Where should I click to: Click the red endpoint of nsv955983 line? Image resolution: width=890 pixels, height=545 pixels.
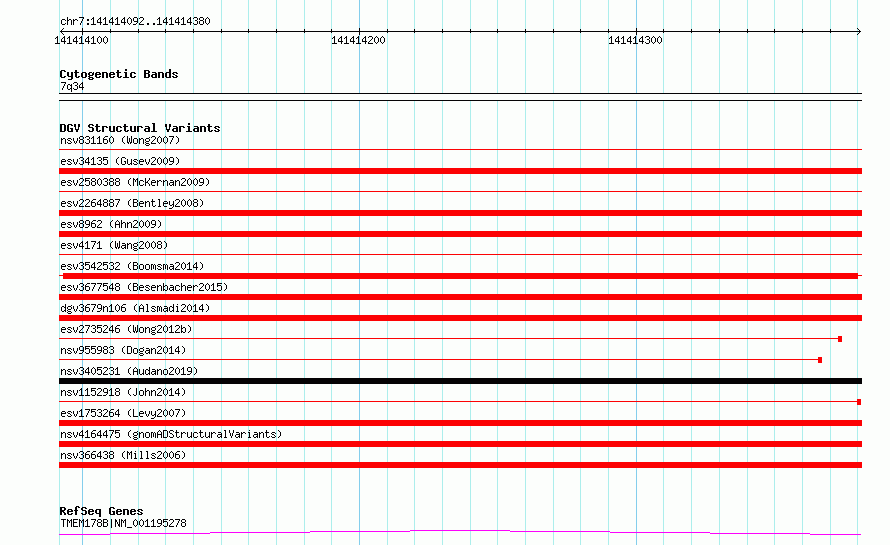pyautogui.click(x=820, y=360)
